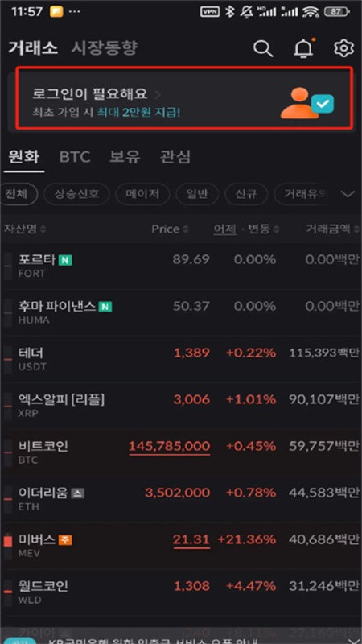Expand the filter chips chevron
This screenshot has width=362, height=644.
[x=348, y=194]
